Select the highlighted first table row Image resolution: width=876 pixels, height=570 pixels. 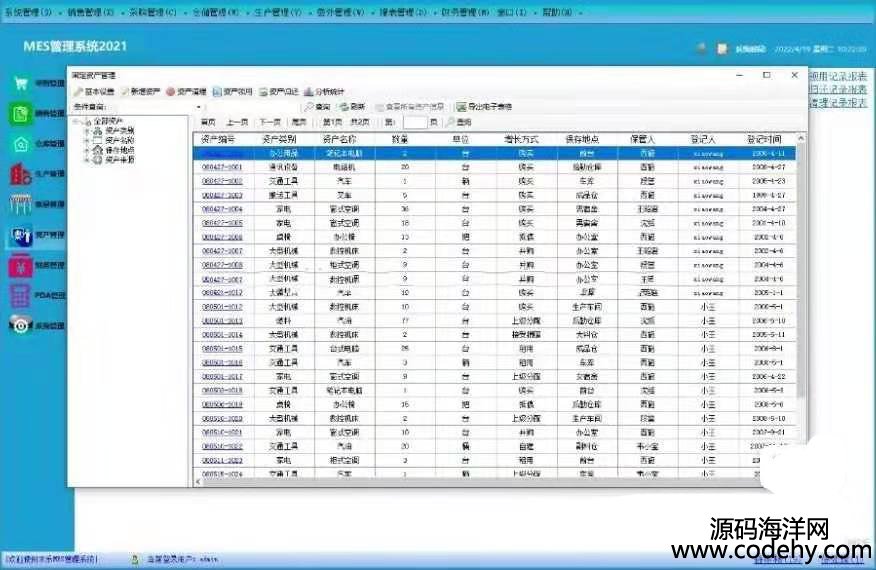pos(494,153)
